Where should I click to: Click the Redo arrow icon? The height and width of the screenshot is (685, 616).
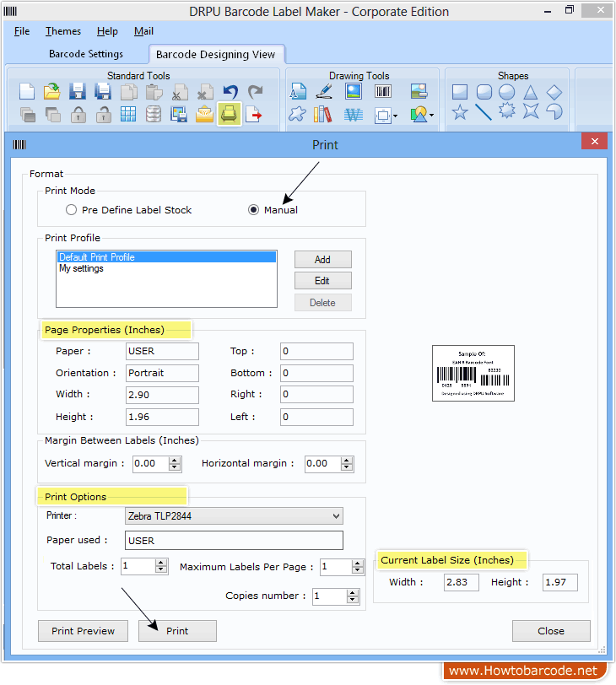point(256,92)
